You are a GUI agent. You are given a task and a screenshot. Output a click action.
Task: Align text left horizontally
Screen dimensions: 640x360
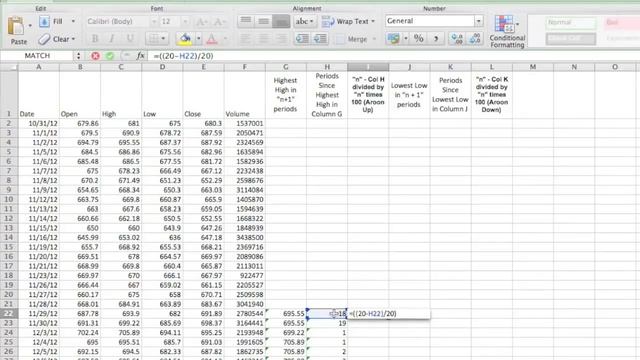(245, 39)
